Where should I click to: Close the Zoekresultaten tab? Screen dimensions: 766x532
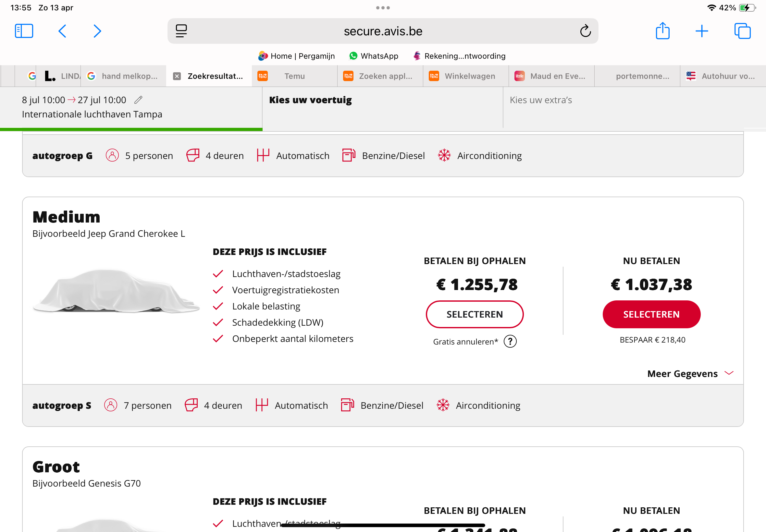[177, 76]
